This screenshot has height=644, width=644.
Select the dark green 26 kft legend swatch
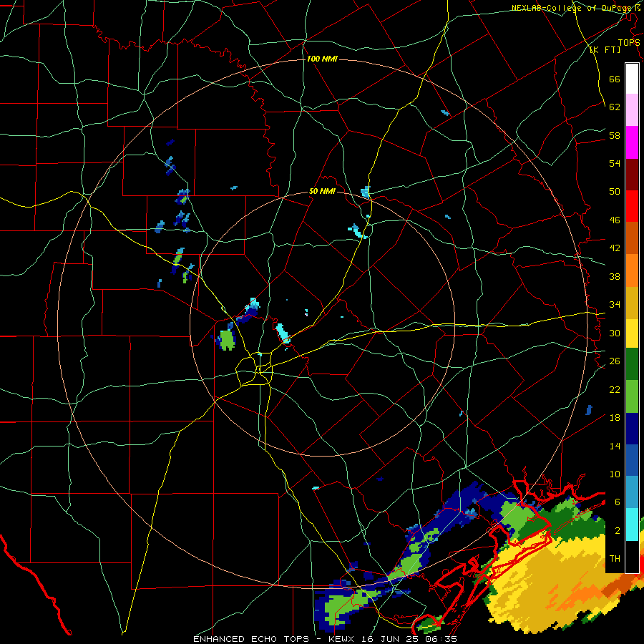[x=632, y=364]
